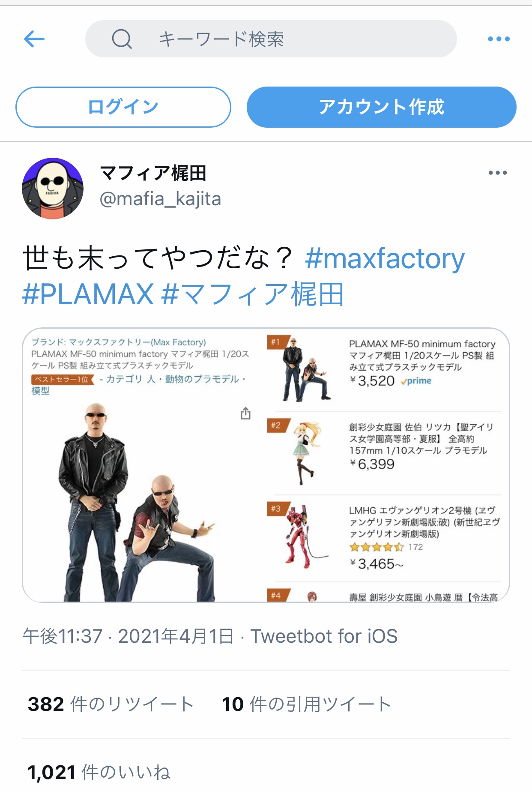The width and height of the screenshot is (532, 791).
Task: Open the attached figure image
Action: 266,465
